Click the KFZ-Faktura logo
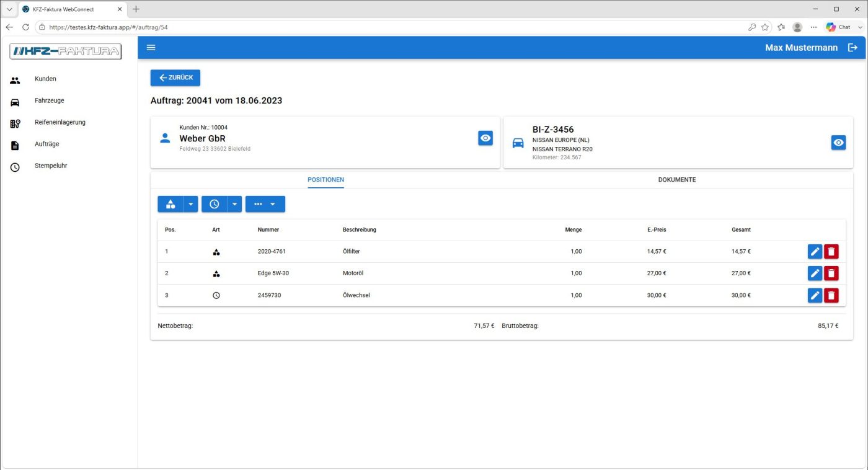The height and width of the screenshot is (470, 868). [66, 51]
